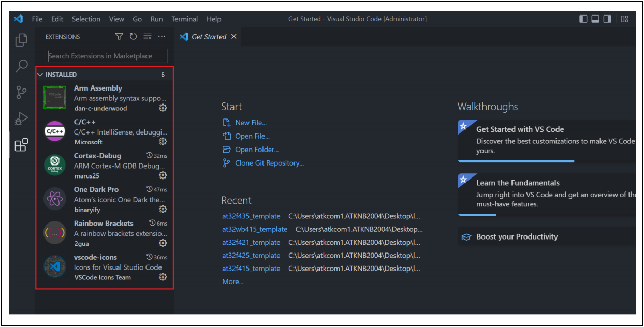Click the More... recent items link
The height and width of the screenshot is (327, 644).
(x=232, y=281)
